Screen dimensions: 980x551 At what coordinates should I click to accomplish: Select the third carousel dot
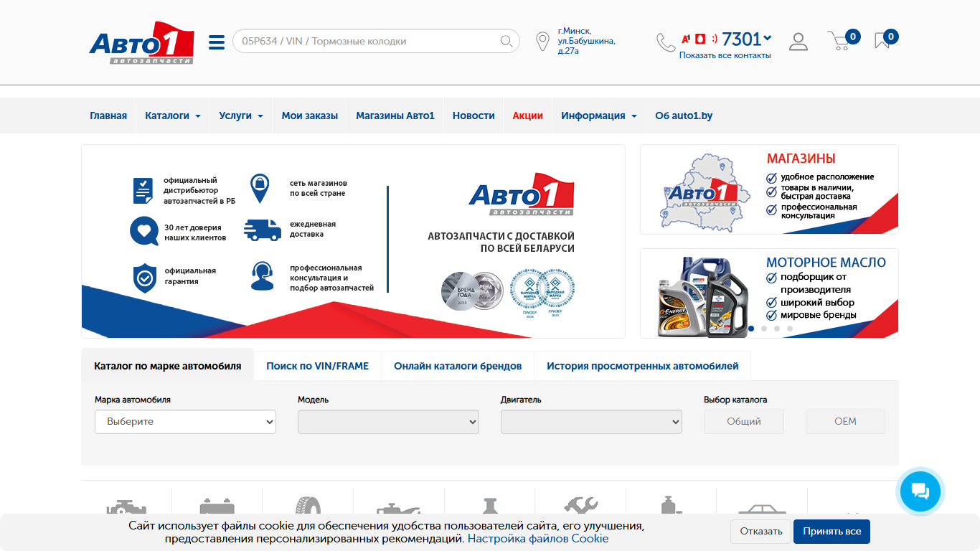point(777,329)
